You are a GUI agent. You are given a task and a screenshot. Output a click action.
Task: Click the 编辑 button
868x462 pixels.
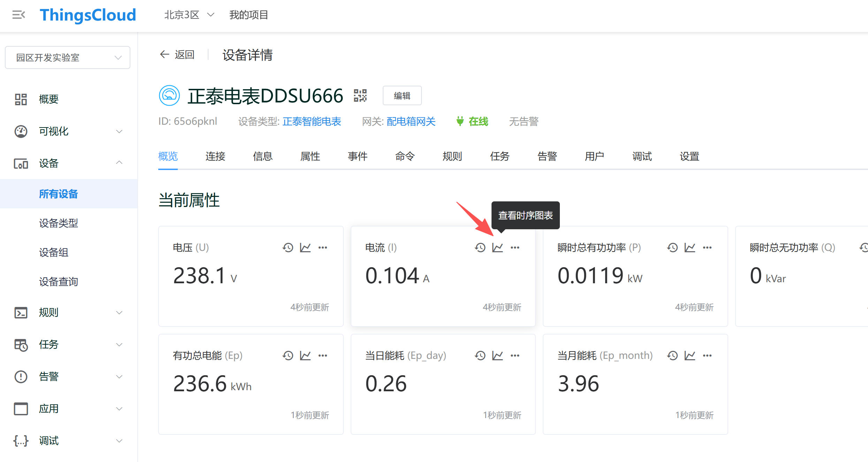point(402,95)
